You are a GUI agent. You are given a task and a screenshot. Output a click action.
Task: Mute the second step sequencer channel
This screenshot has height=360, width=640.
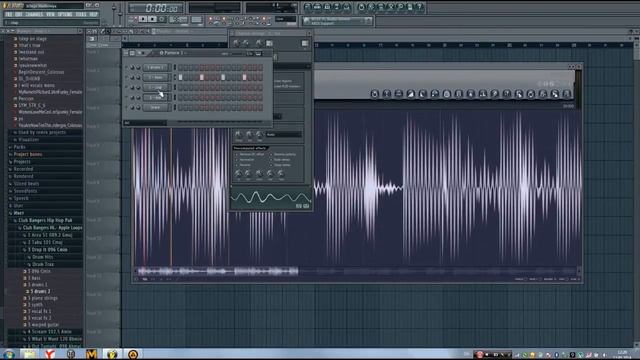click(126, 78)
